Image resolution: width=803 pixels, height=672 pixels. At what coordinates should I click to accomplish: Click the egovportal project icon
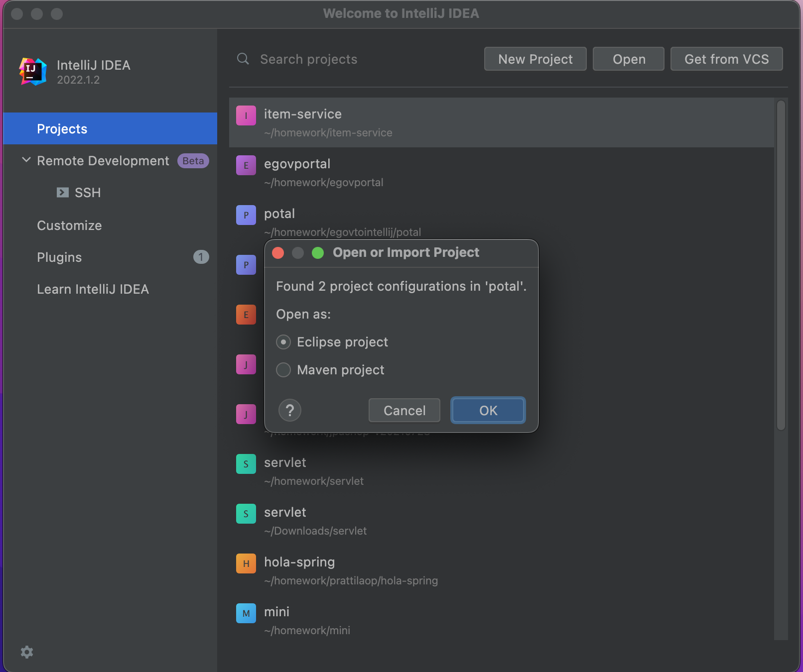click(x=246, y=165)
